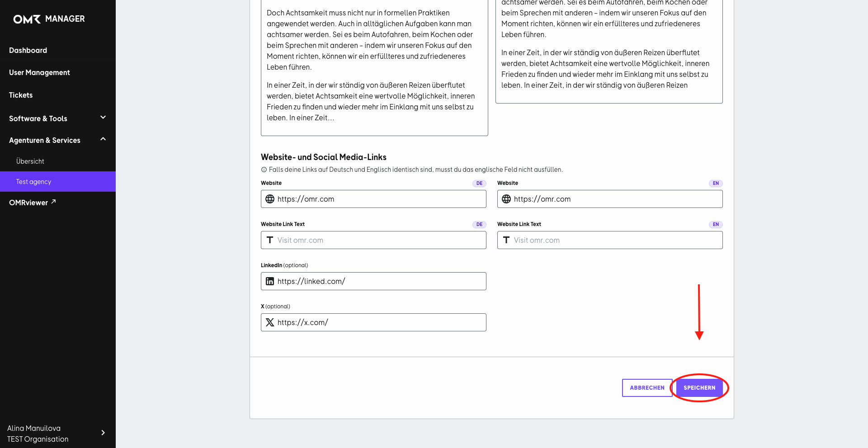Click the Website- und Social Media-Links heading
This screenshot has height=448, width=868.
click(324, 157)
